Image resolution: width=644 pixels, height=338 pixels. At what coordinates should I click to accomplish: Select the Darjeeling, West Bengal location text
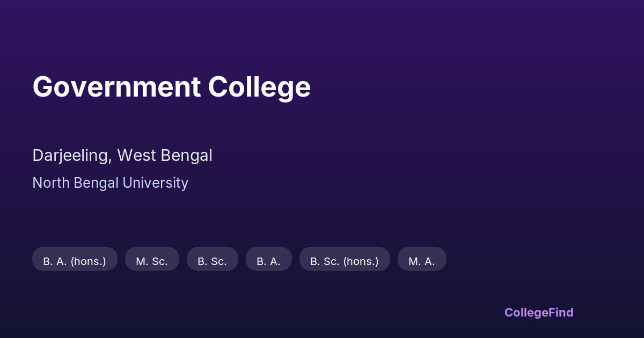[122, 156]
